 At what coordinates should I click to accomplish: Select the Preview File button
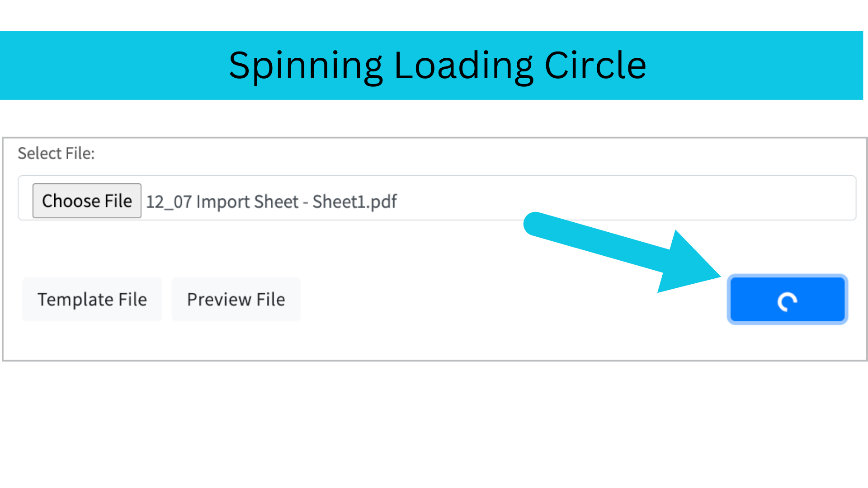tap(236, 300)
